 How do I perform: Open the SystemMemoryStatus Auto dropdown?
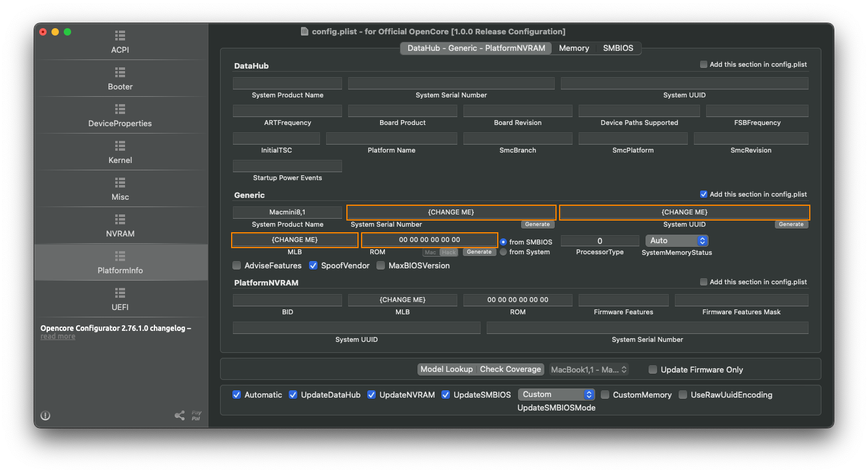coord(677,241)
